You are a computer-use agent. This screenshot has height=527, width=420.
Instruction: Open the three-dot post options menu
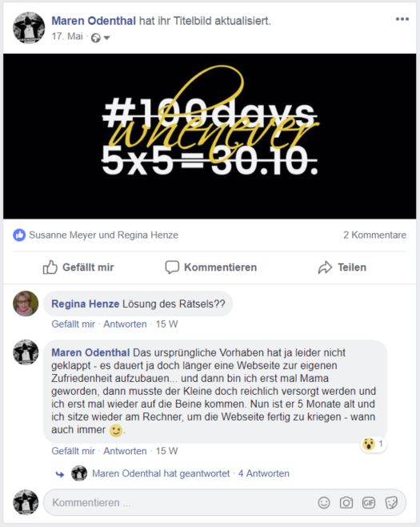(x=402, y=19)
